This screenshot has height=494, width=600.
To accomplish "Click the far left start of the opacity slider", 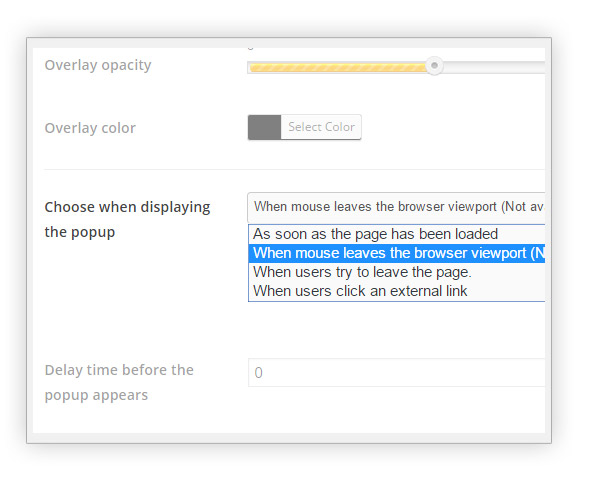I will [x=251, y=68].
